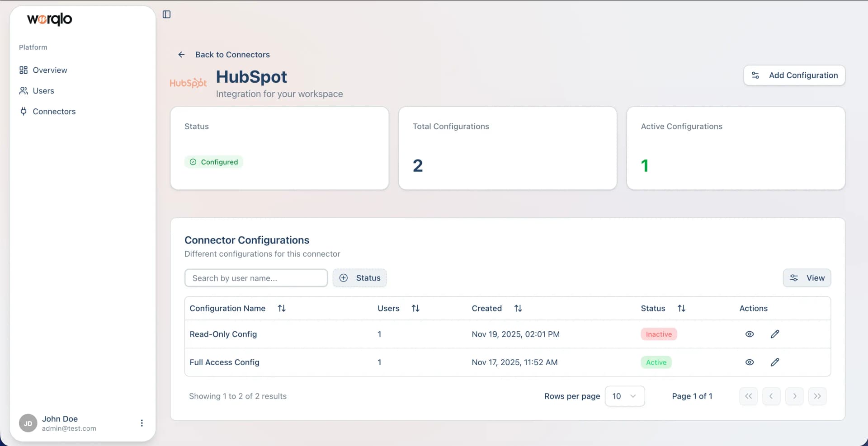The image size is (868, 446).
Task: Click the HubSpot logo
Action: pos(188,83)
